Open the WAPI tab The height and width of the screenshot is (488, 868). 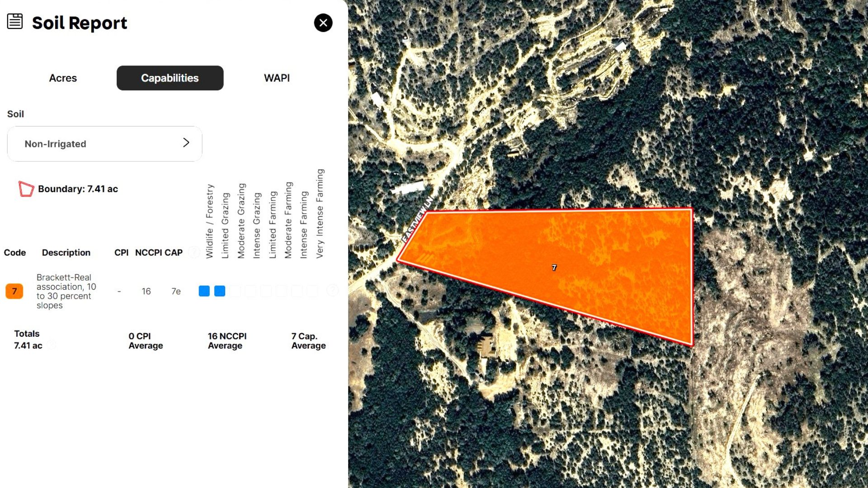[x=277, y=78]
